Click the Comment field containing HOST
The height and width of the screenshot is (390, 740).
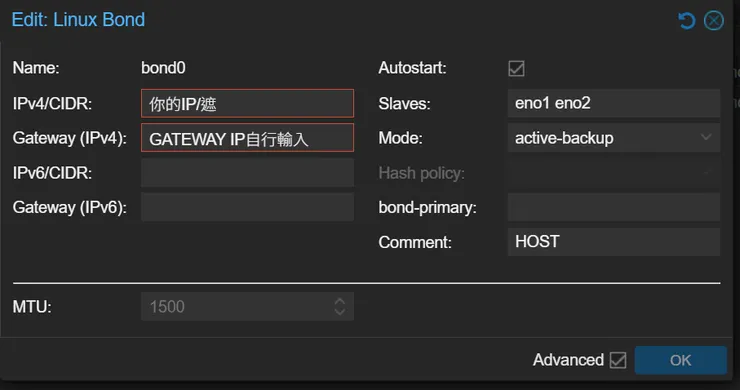click(x=614, y=242)
